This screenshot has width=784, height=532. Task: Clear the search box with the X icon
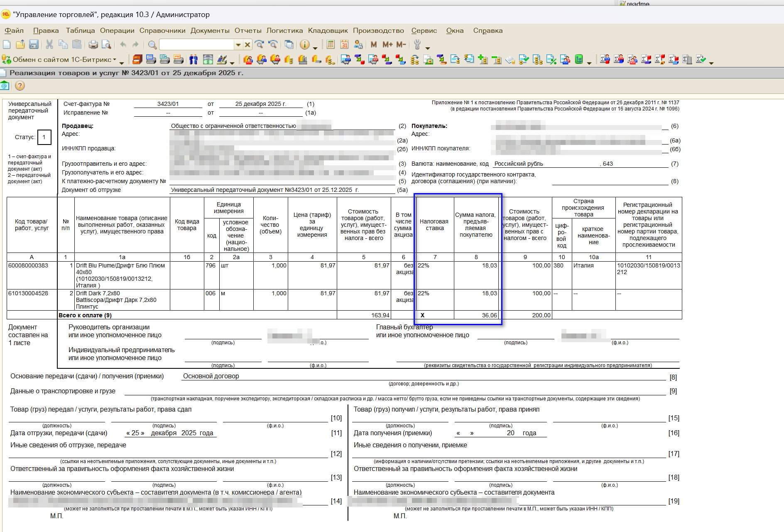pyautogui.click(x=247, y=44)
